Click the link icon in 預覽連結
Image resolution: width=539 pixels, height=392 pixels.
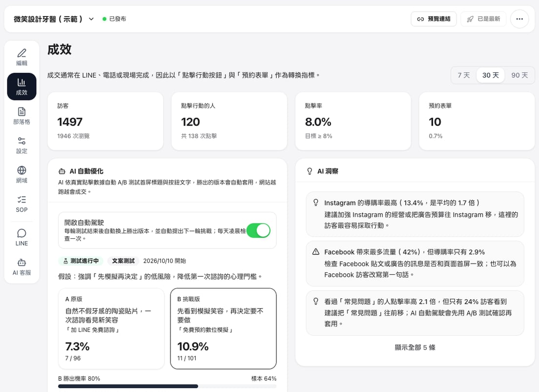point(420,19)
